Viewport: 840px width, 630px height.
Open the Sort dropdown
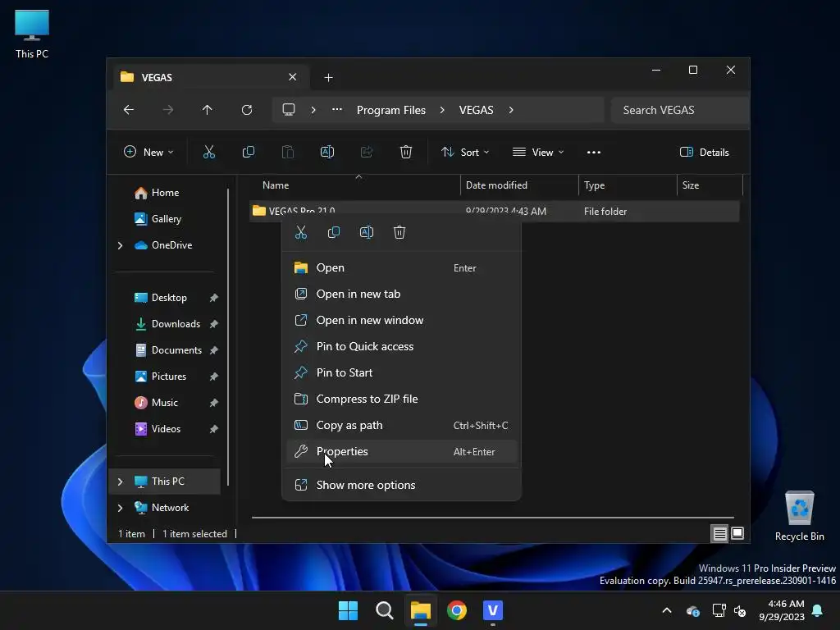click(465, 152)
